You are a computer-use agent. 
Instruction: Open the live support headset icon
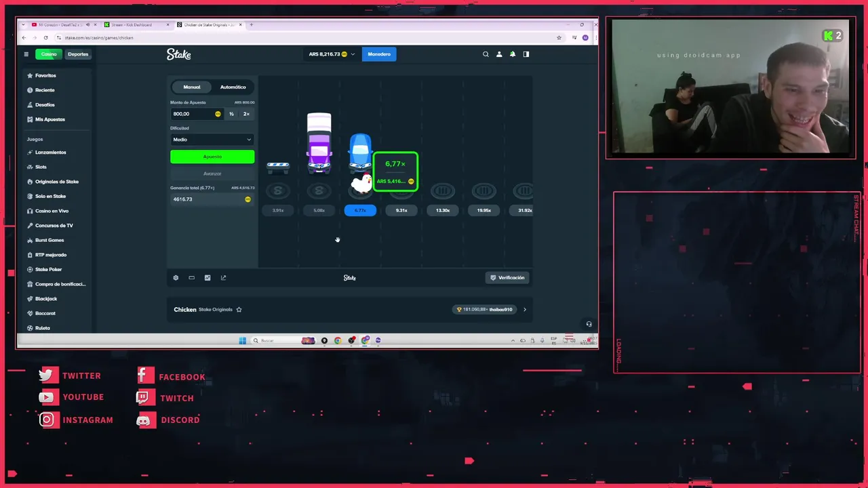click(x=589, y=324)
